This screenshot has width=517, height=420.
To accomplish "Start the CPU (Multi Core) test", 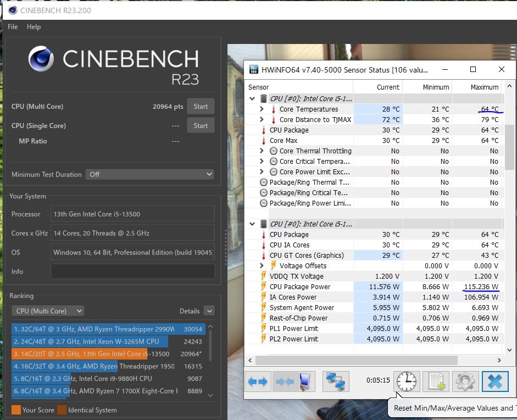I will coord(201,106).
